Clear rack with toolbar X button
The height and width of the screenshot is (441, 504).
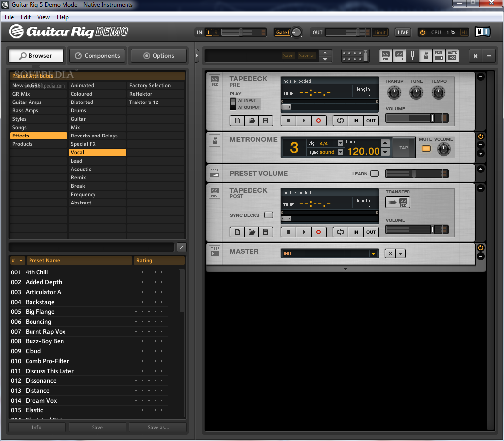475,56
